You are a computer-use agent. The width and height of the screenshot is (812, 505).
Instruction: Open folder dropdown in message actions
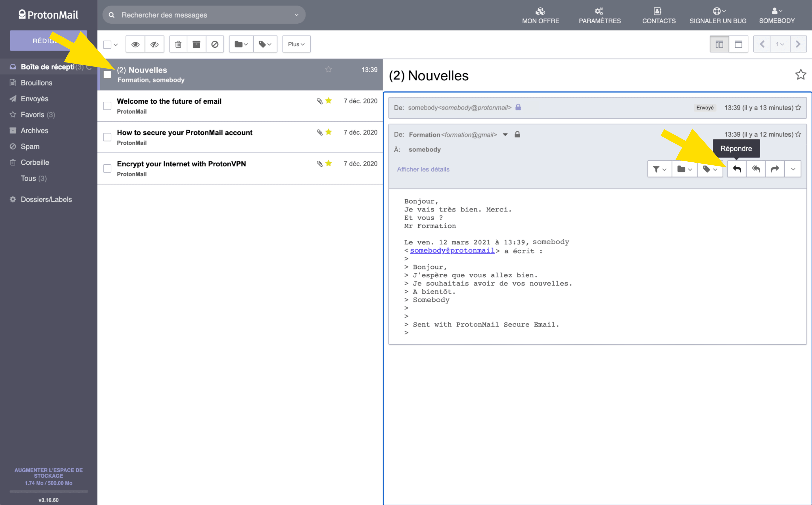[684, 169]
